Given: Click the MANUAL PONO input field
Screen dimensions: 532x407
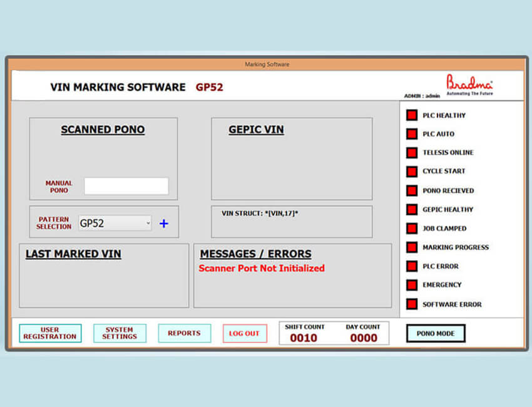Looking at the screenshot, I should 126,186.
